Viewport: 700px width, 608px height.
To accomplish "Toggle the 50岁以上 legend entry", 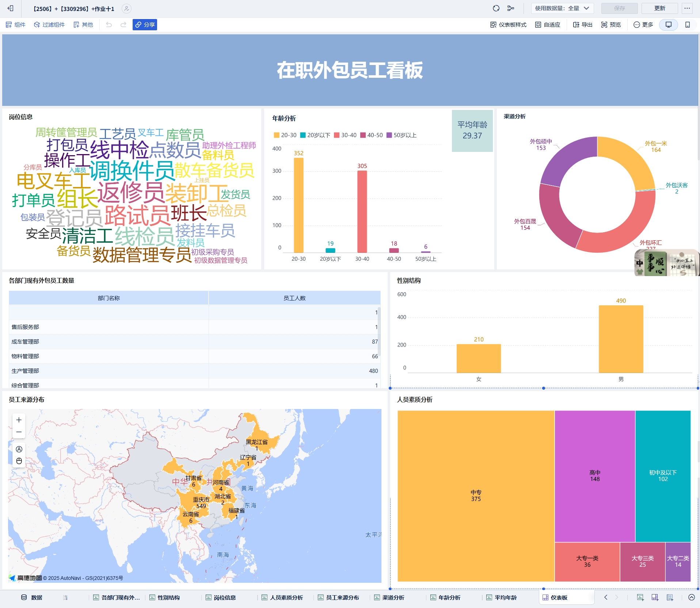I will tap(402, 135).
